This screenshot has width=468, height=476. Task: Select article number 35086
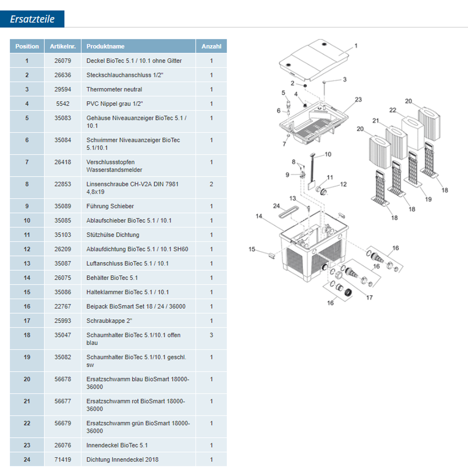[63, 292]
